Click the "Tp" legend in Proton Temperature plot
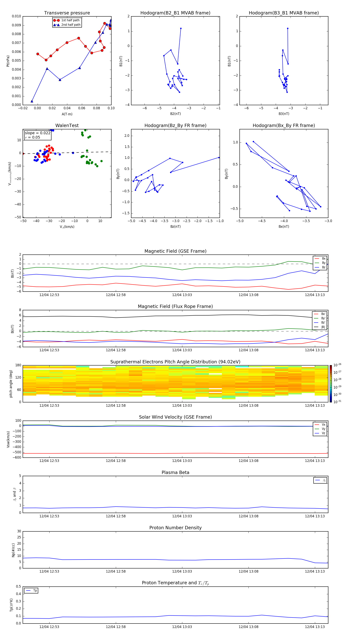This screenshot has width=351, height=644. pos(31,591)
